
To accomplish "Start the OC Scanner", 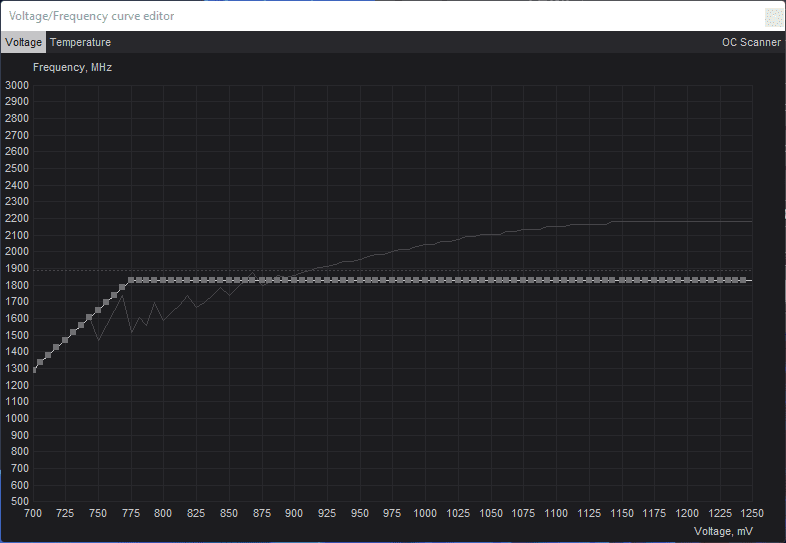I will point(751,42).
